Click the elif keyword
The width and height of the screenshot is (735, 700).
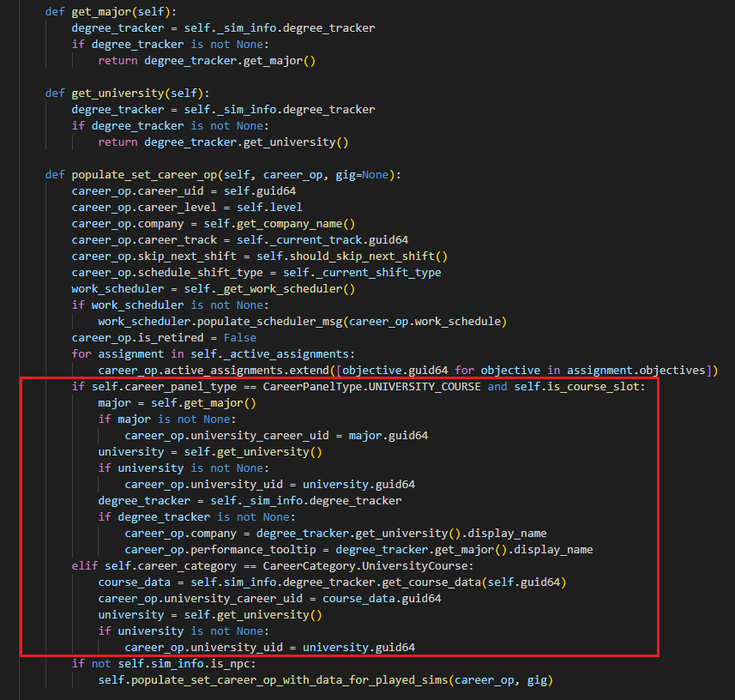(x=85, y=566)
